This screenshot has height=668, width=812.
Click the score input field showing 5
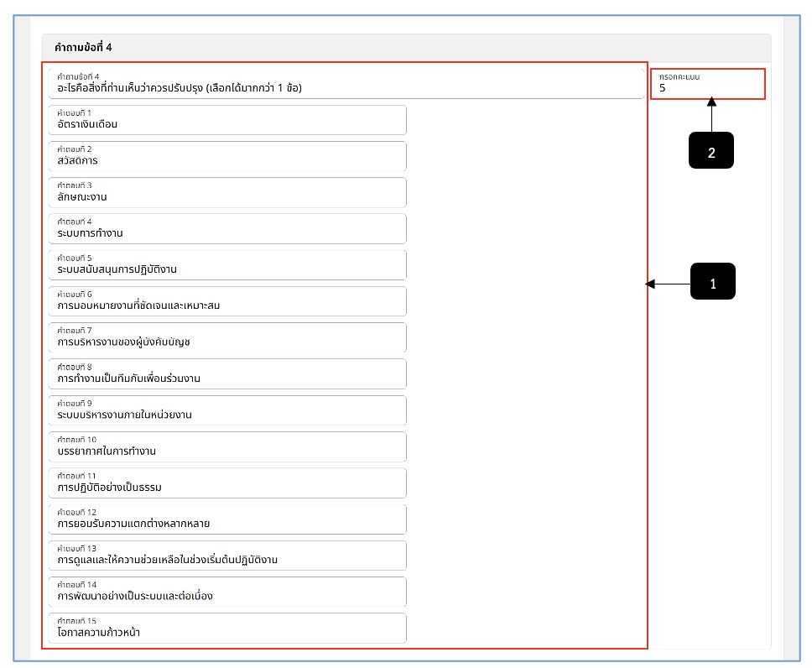(x=707, y=83)
